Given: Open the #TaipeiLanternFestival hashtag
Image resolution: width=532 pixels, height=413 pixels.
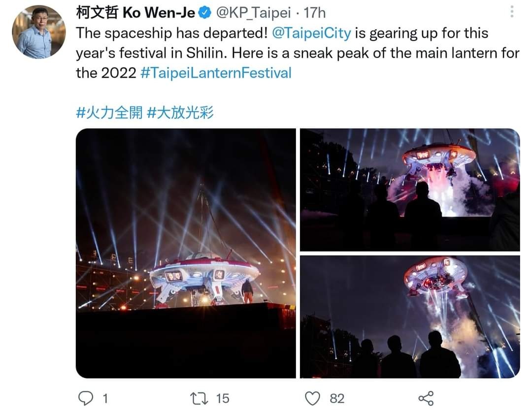Looking at the screenshot, I should 216,73.
